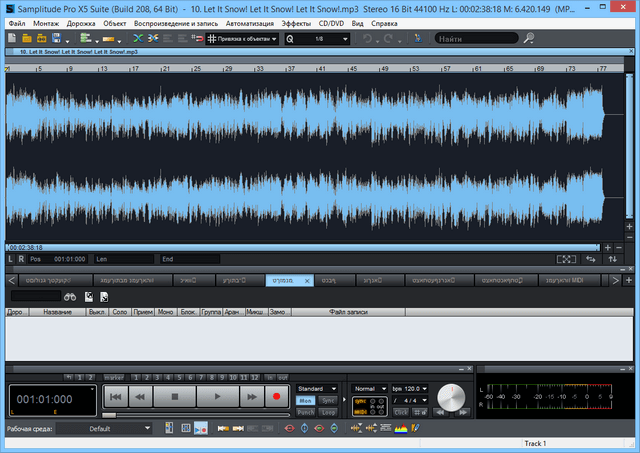Image resolution: width=640 pixels, height=453 pixels.
Task: Click the save disk icon in toolbar
Action: (56, 39)
